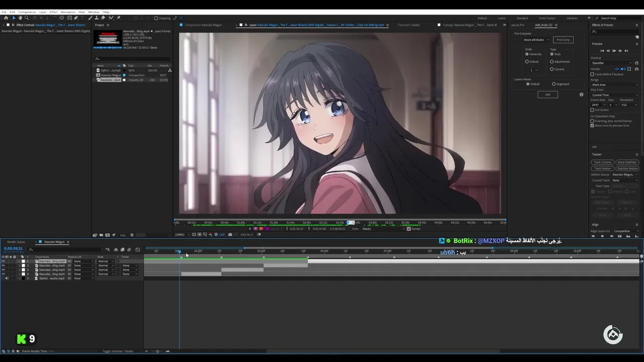Play or stop preview playback
This screenshot has width=644, height=362.
click(614, 51)
